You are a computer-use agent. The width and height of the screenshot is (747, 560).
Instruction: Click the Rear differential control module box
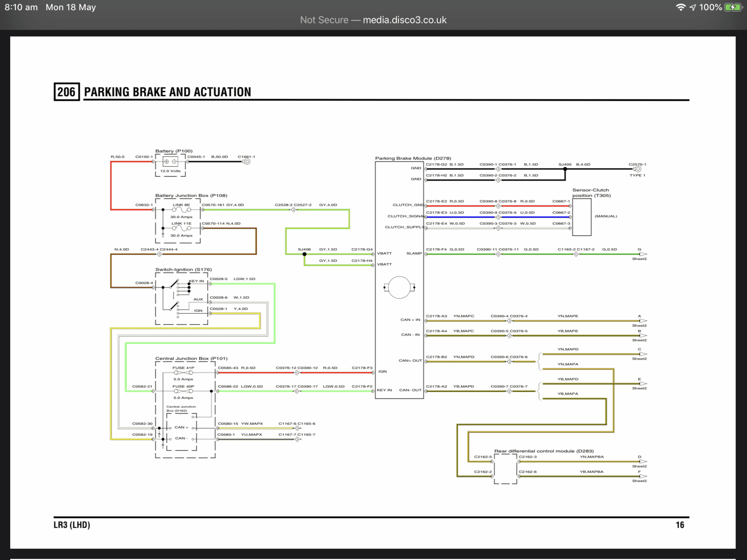click(506, 469)
